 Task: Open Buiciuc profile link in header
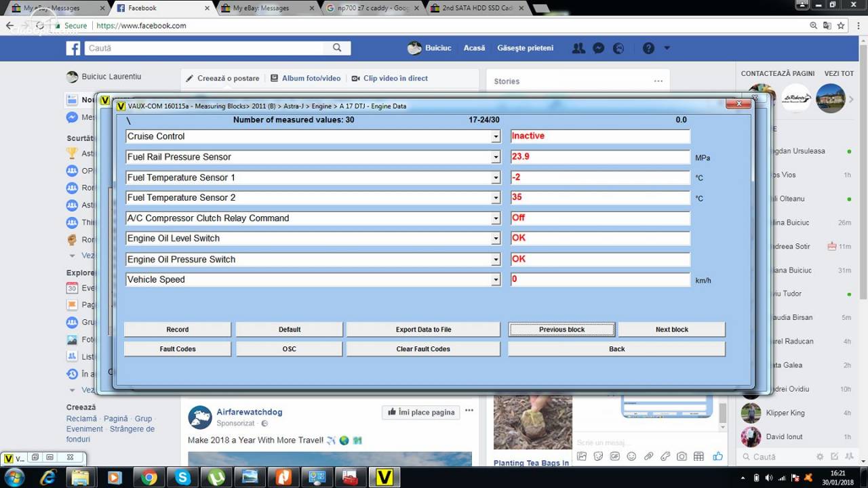[x=429, y=48]
